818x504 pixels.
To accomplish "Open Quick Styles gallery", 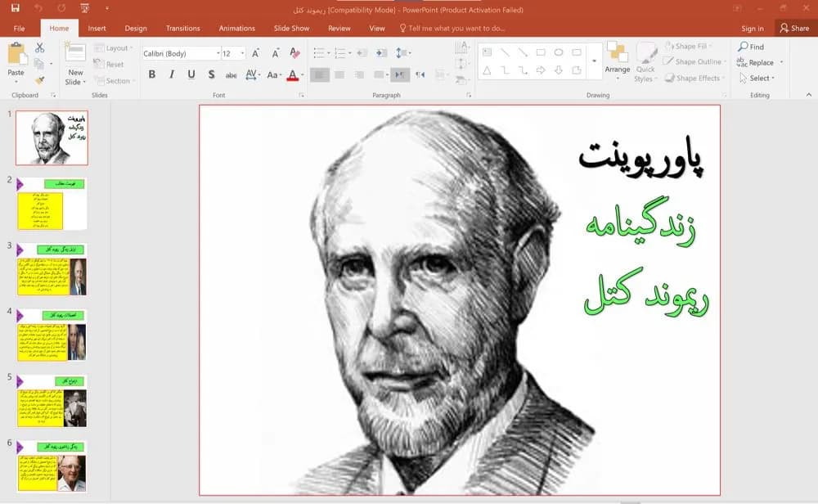I will coord(645,62).
